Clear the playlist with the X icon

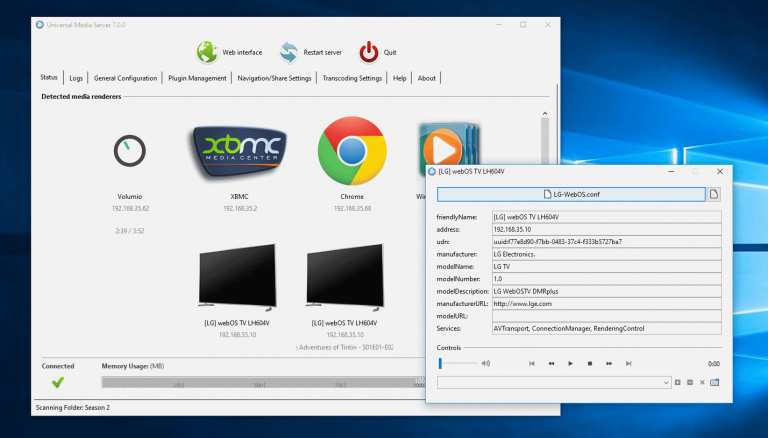point(702,382)
